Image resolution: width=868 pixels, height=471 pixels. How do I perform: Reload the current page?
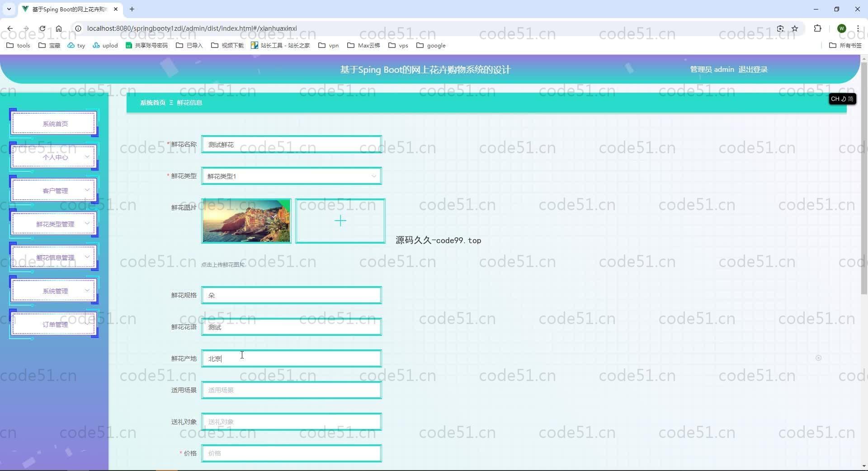pos(42,28)
